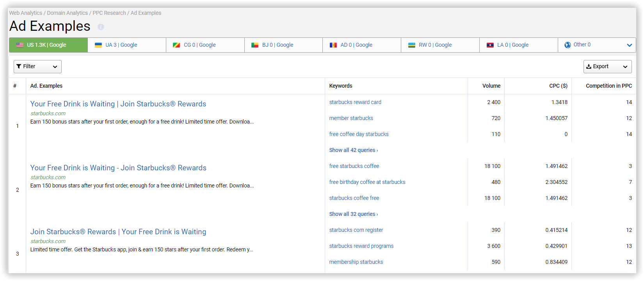Open the Filter dropdown
644x281 pixels.
point(37,67)
